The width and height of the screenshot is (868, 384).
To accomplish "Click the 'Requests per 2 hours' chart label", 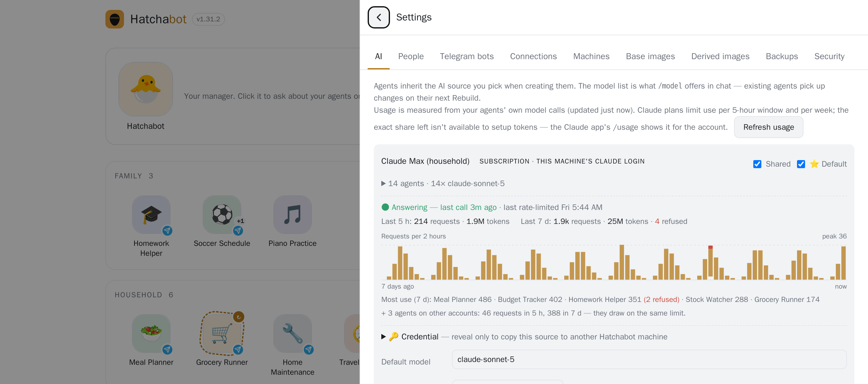I will tap(414, 236).
